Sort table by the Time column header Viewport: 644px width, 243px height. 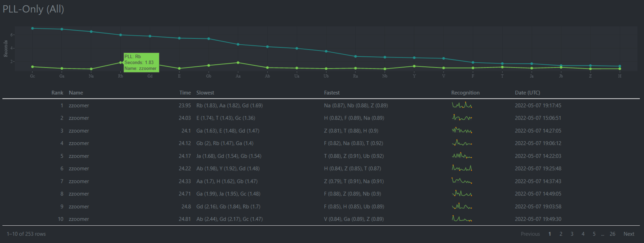[185, 93]
